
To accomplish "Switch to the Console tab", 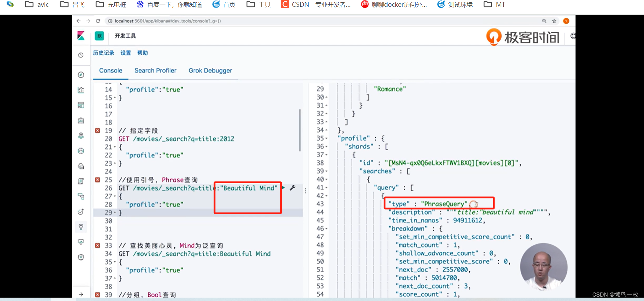I will pyautogui.click(x=111, y=71).
